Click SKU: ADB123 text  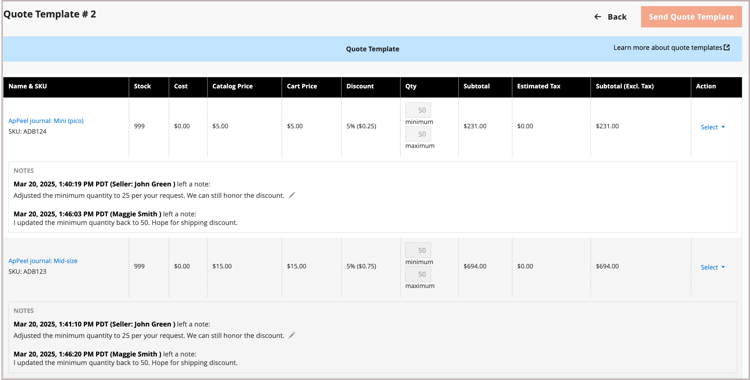[x=27, y=272]
